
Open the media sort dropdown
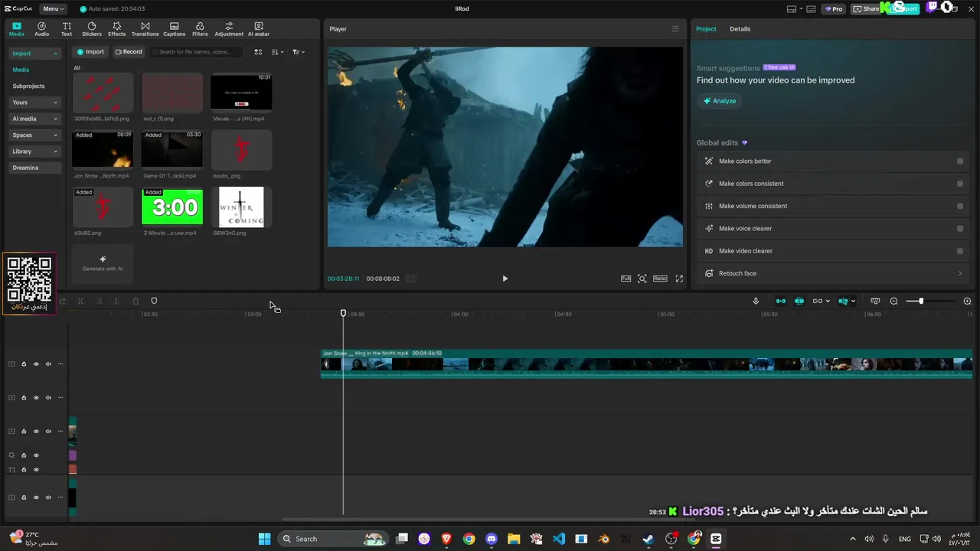pyautogui.click(x=277, y=52)
